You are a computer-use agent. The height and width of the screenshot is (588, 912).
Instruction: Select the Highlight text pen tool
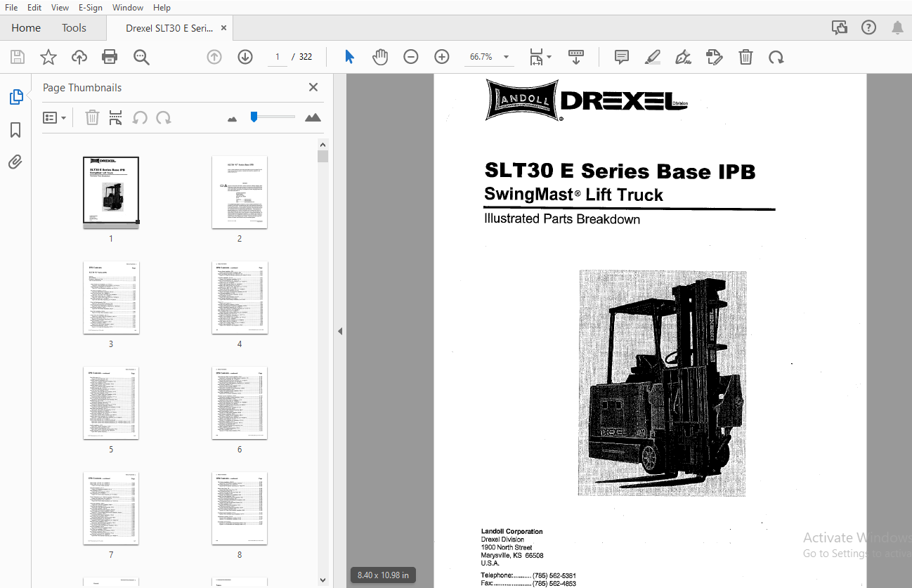coord(653,57)
